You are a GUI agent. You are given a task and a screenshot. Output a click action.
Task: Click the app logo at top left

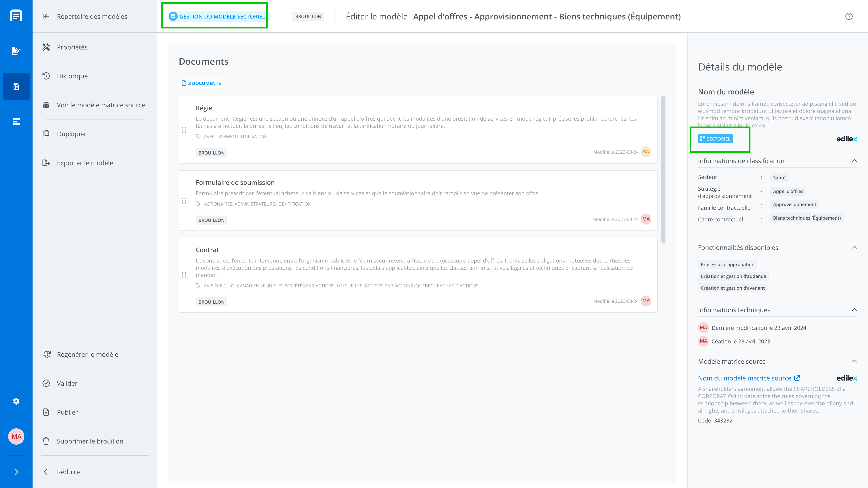point(16,16)
